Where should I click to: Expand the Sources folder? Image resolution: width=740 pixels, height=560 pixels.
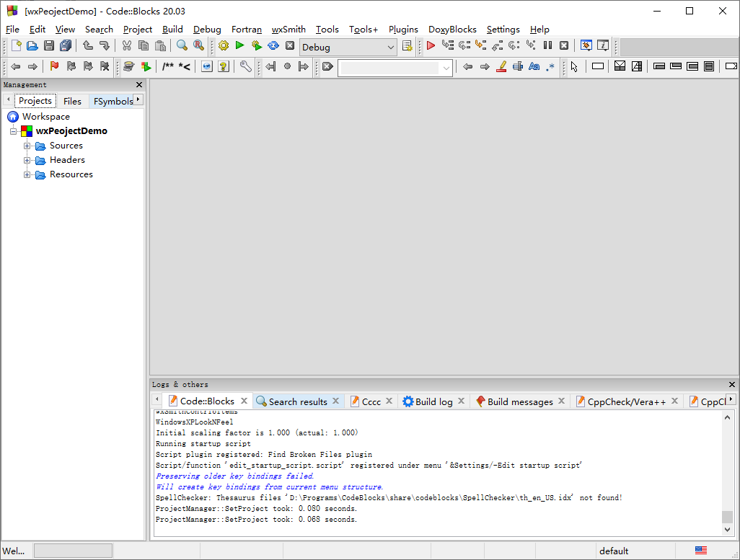[x=27, y=146]
